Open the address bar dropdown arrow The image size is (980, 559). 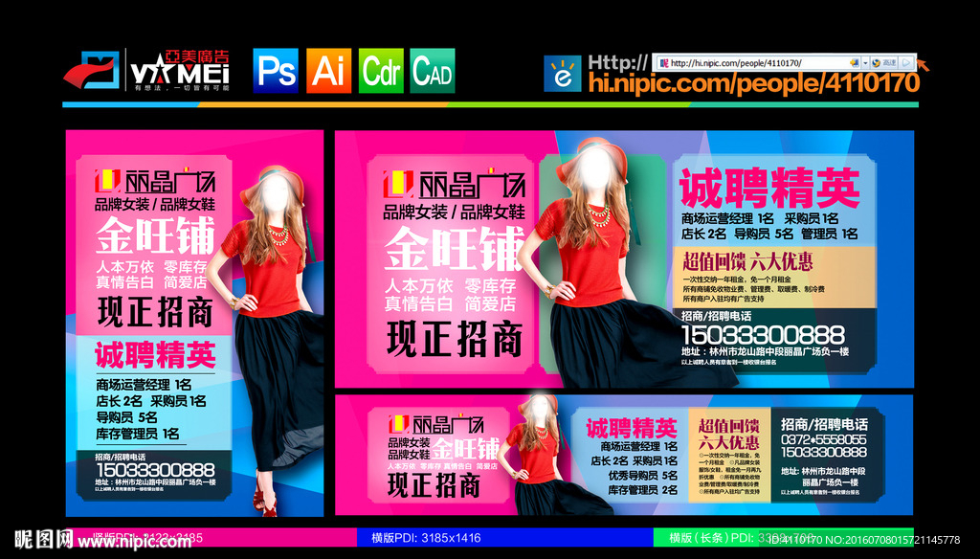[865, 63]
